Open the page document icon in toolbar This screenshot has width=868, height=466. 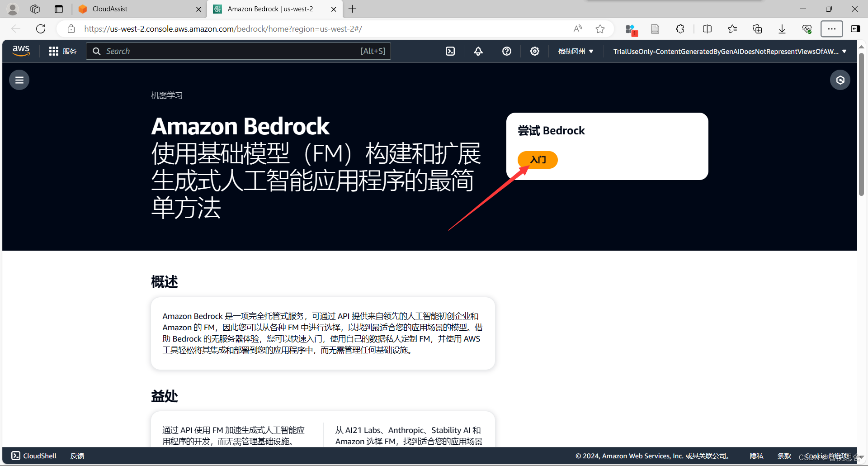(x=655, y=29)
